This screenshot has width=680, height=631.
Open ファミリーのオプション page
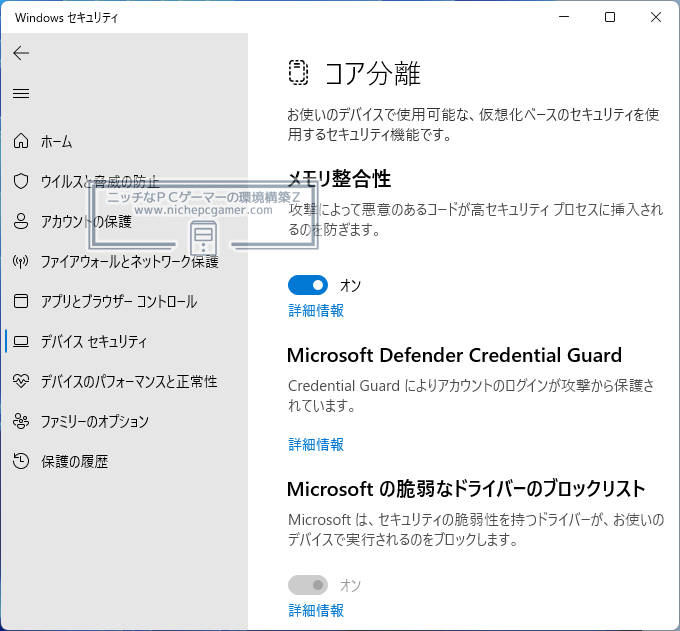[95, 422]
